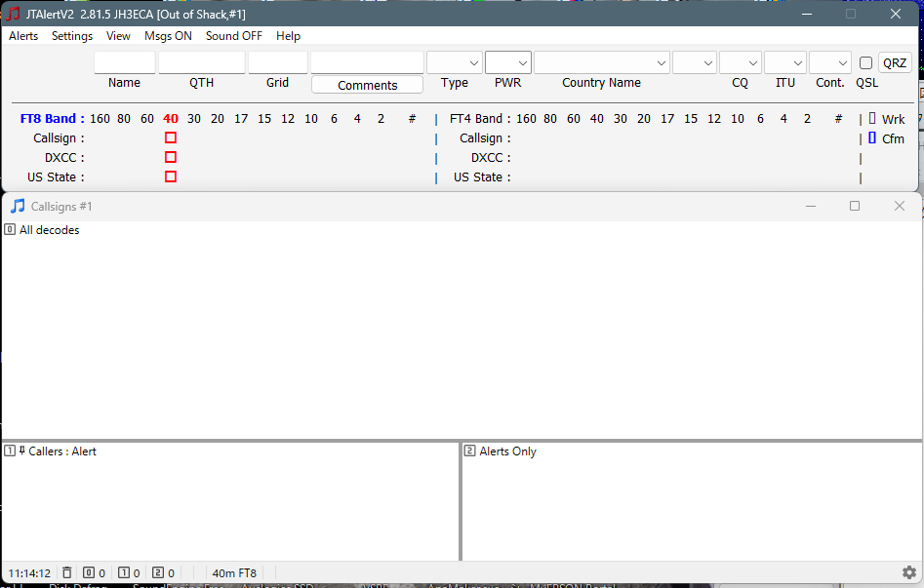Click the Callsigns #1 window music-note icon
Image resolution: width=924 pixels, height=588 pixels.
click(18, 206)
